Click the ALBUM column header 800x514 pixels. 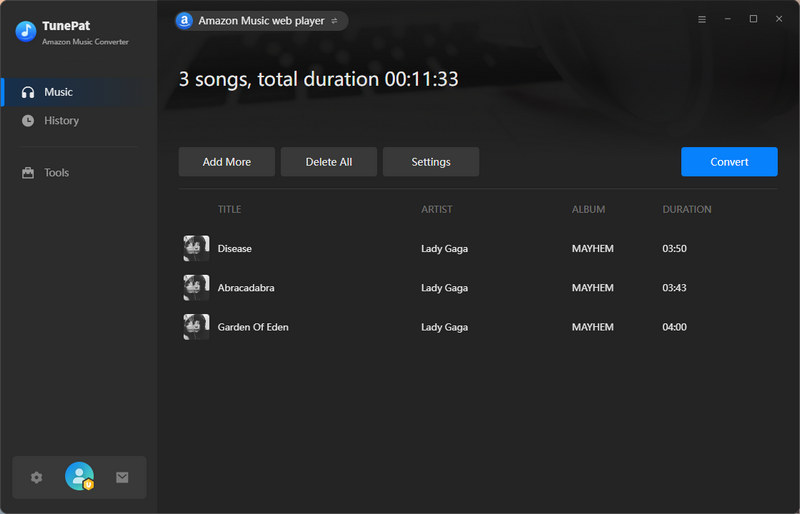point(588,209)
